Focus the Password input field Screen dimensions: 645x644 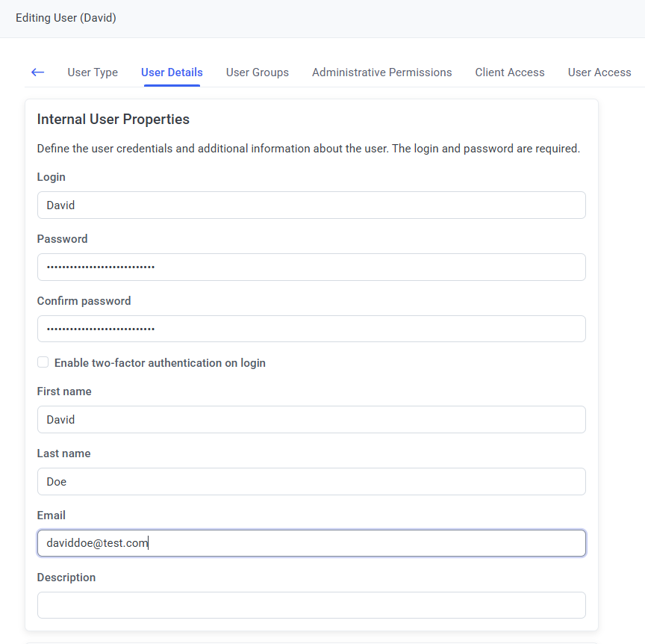tap(311, 267)
